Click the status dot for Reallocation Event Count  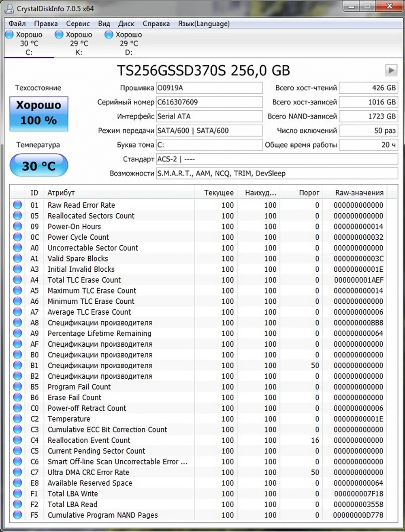click(x=17, y=440)
